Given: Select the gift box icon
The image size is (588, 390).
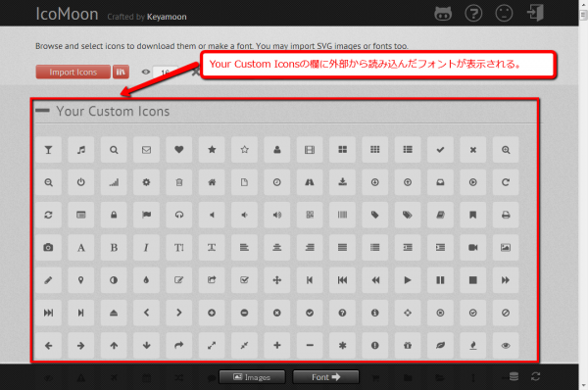Looking at the screenshot, I should tap(408, 345).
